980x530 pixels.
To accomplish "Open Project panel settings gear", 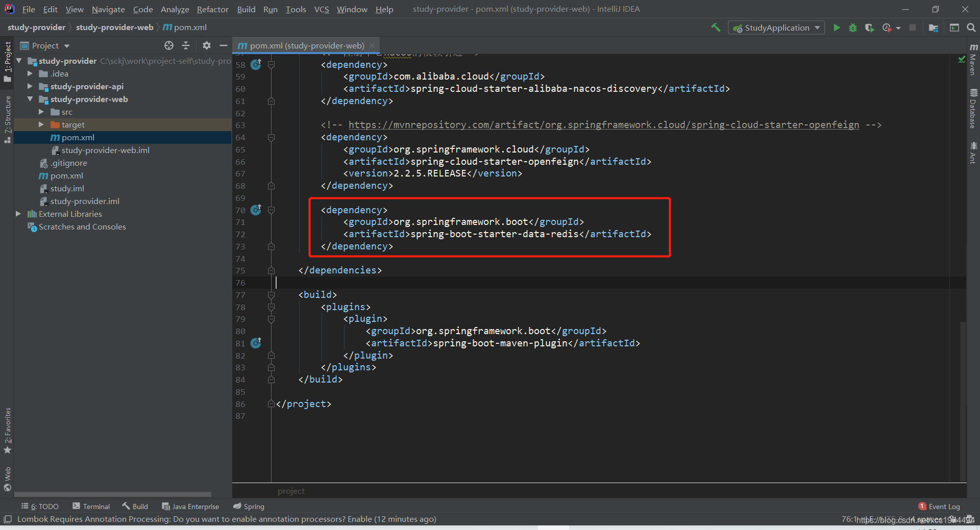I will (x=206, y=45).
